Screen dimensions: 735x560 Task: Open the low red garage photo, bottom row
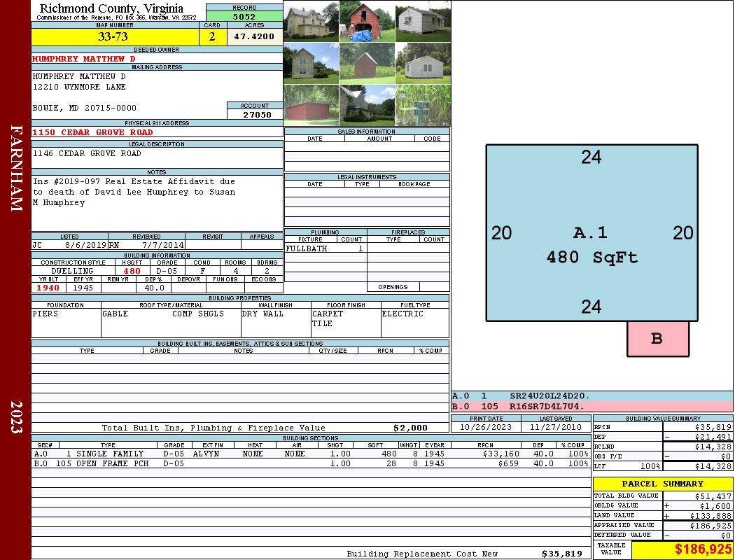[311, 106]
